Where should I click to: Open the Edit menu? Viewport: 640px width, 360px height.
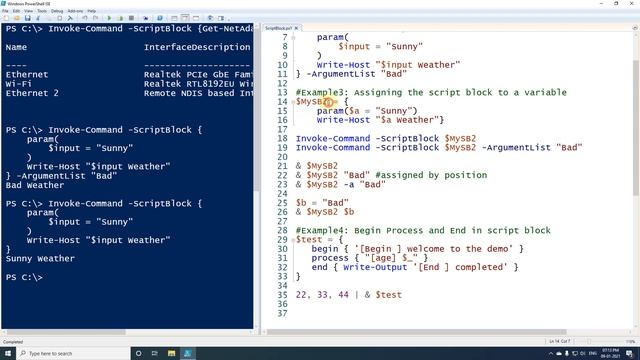[x=16, y=11]
